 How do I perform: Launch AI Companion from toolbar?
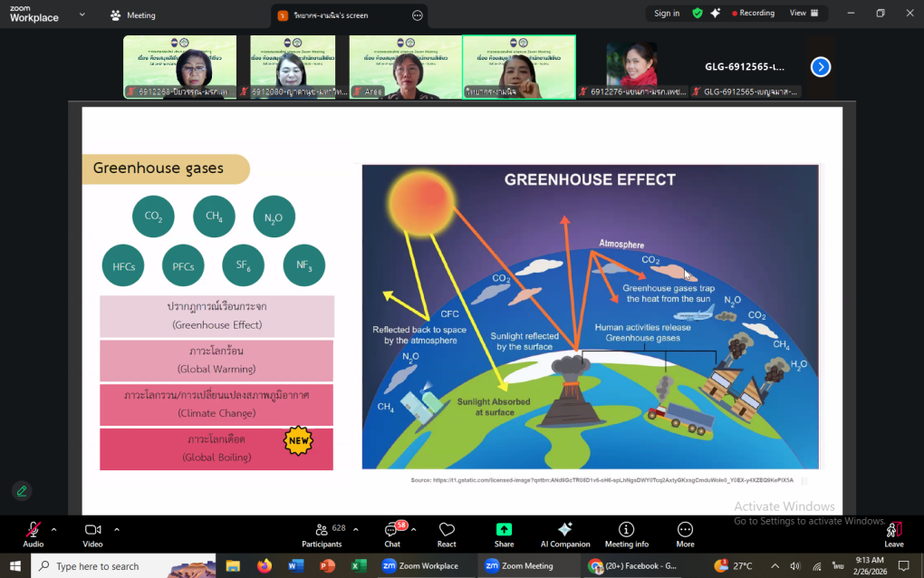(x=564, y=534)
